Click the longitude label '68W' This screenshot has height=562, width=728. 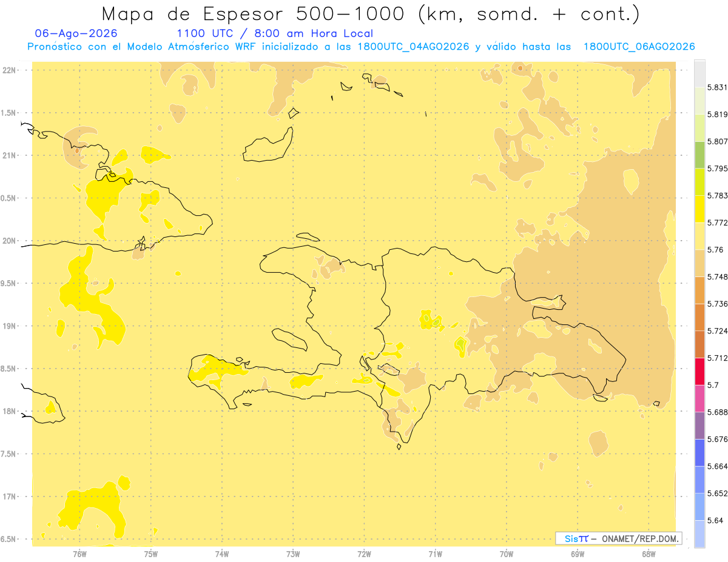[649, 554]
